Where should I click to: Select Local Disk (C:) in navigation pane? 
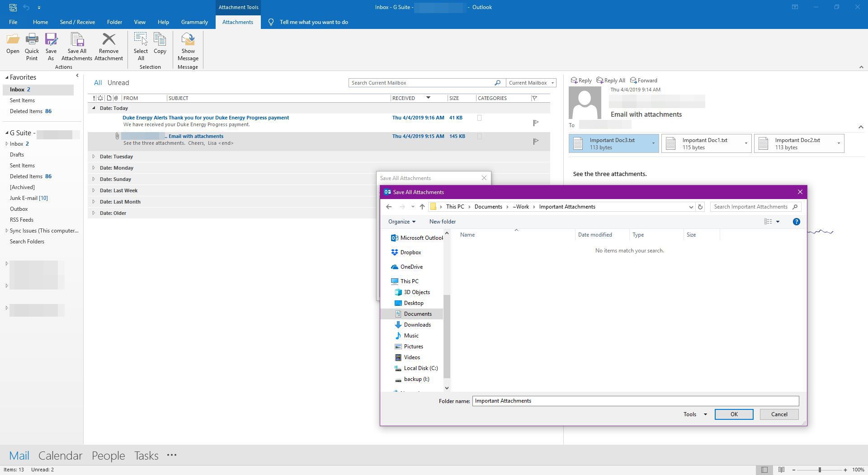coord(420,368)
